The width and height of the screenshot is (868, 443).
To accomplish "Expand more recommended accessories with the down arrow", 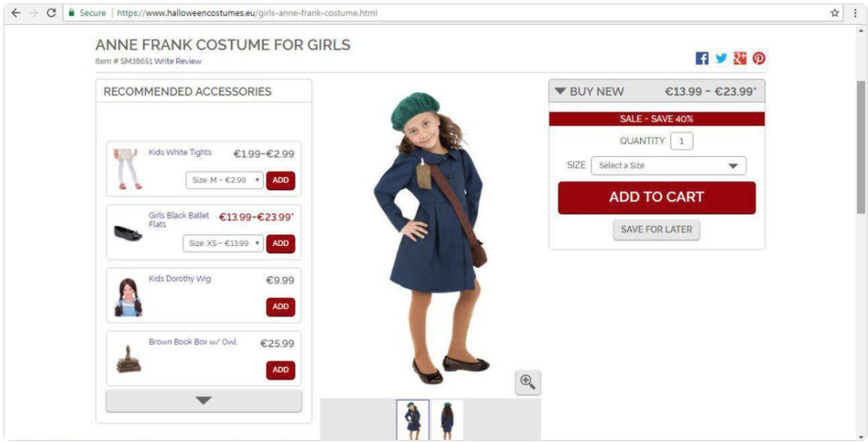I will (203, 401).
